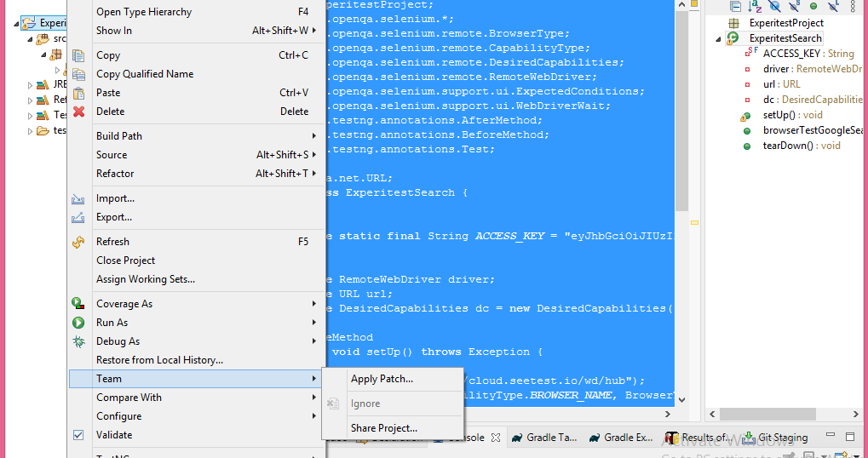Open the Refactor submenu

click(196, 174)
